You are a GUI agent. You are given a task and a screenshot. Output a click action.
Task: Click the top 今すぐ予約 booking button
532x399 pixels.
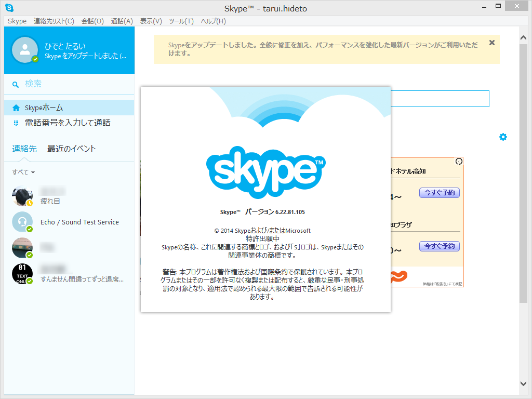pyautogui.click(x=439, y=193)
